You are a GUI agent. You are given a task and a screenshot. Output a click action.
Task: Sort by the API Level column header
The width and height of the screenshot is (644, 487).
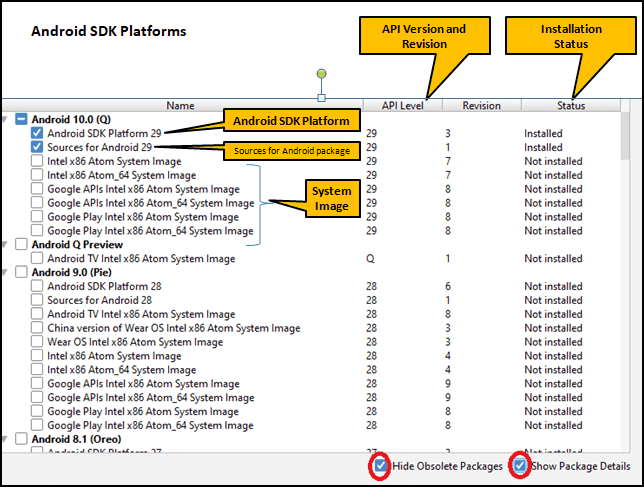click(402, 106)
